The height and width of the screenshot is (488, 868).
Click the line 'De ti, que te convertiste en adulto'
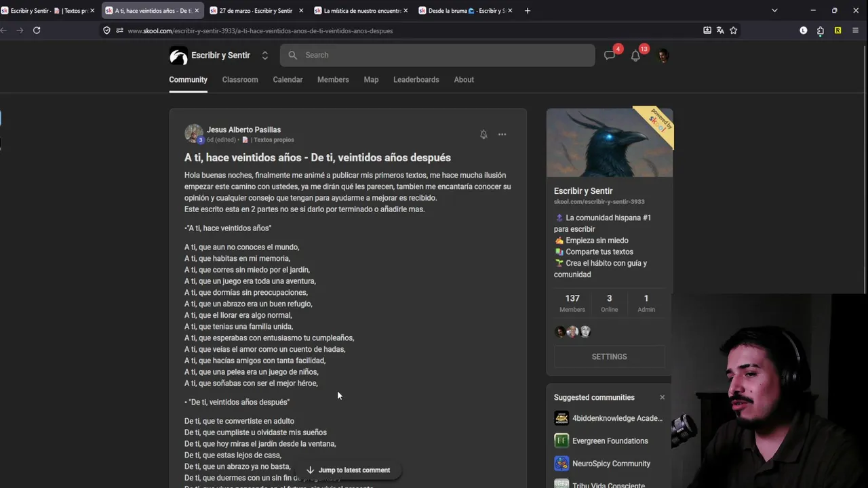coord(239,421)
